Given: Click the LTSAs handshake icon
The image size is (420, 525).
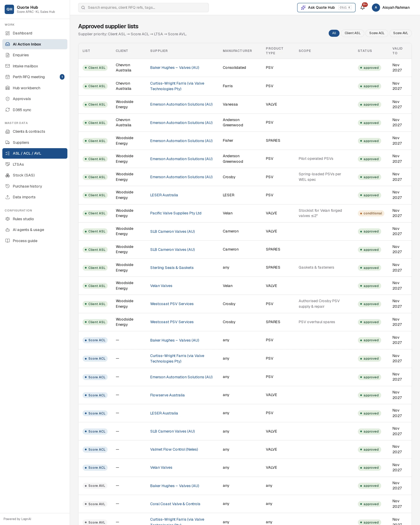Looking at the screenshot, I should click(x=8, y=164).
